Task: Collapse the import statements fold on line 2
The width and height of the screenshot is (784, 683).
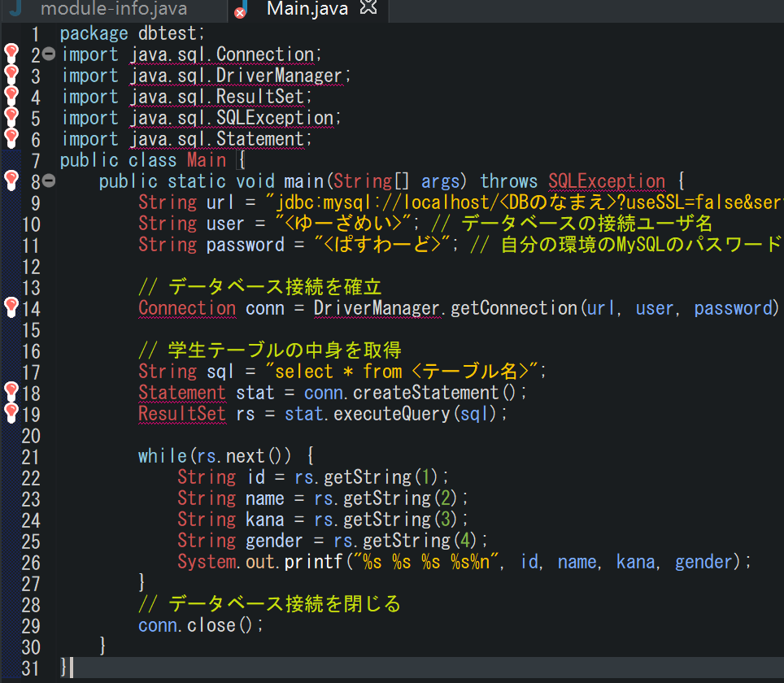Action: pos(48,54)
